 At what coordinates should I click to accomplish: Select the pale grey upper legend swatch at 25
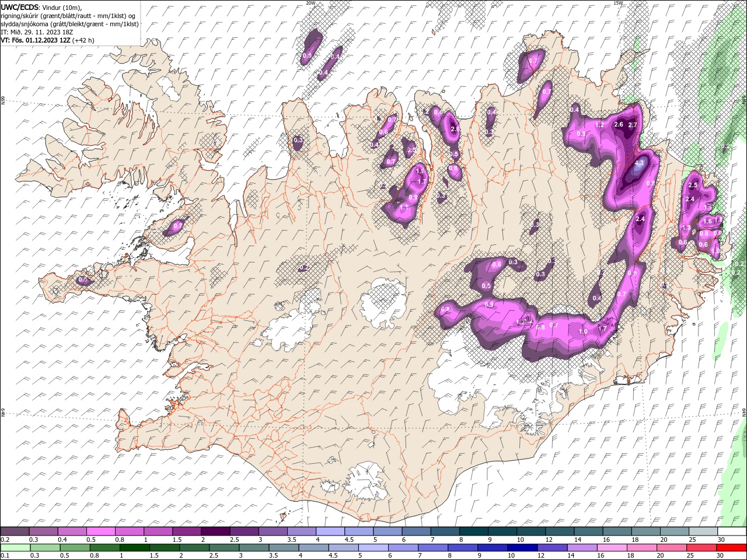(704, 531)
